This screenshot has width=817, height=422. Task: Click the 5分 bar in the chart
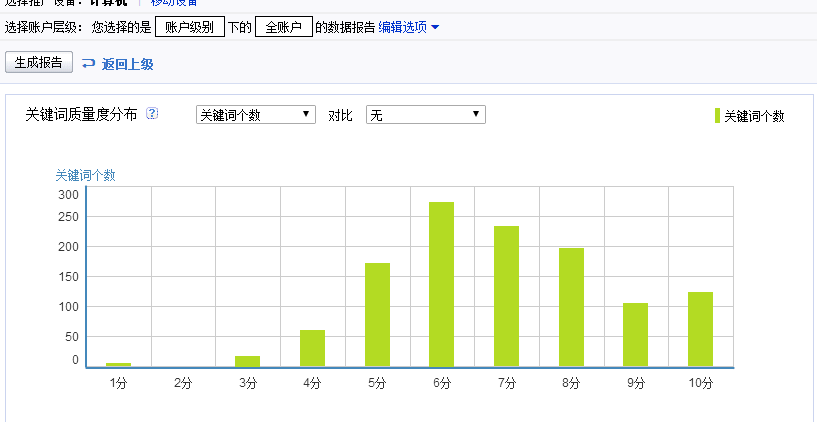(377, 315)
